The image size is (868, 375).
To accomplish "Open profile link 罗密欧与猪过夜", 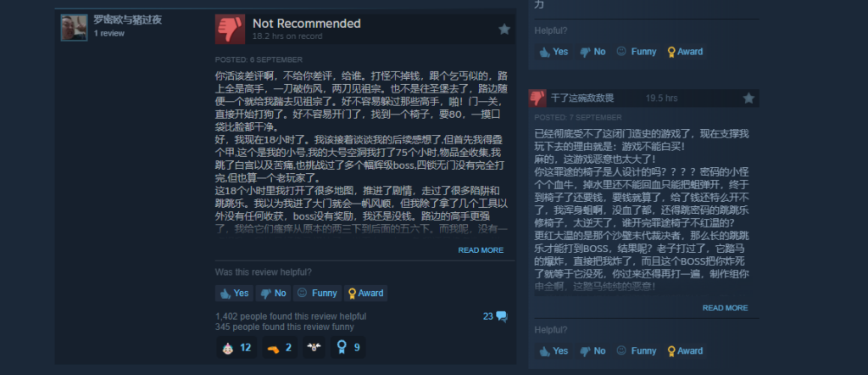I will click(x=127, y=20).
